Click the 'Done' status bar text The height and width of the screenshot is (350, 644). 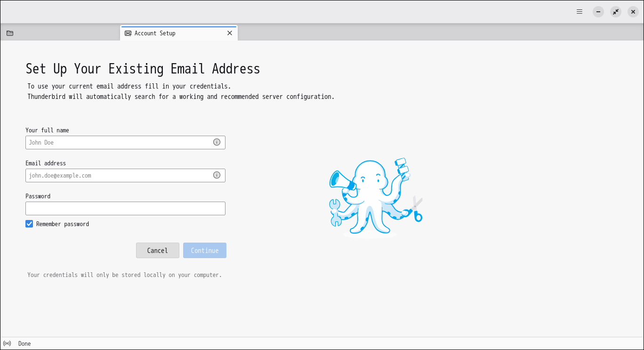24,344
